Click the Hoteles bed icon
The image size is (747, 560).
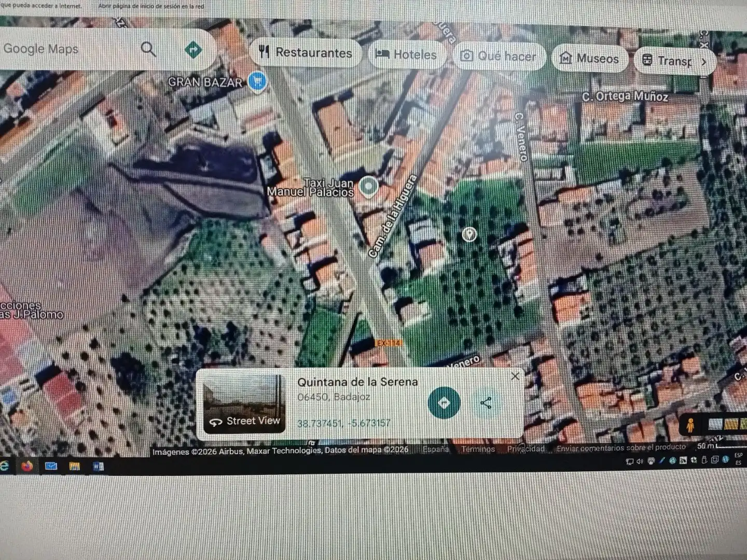(383, 53)
